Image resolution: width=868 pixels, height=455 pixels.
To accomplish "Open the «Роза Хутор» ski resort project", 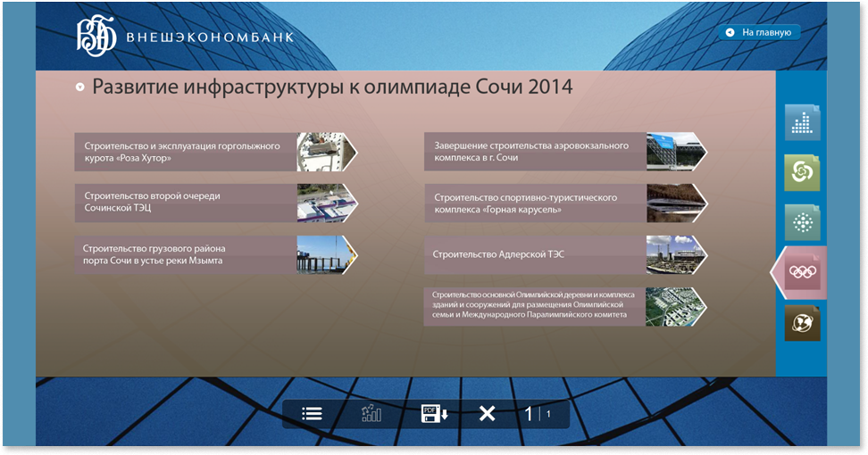I will [216, 152].
